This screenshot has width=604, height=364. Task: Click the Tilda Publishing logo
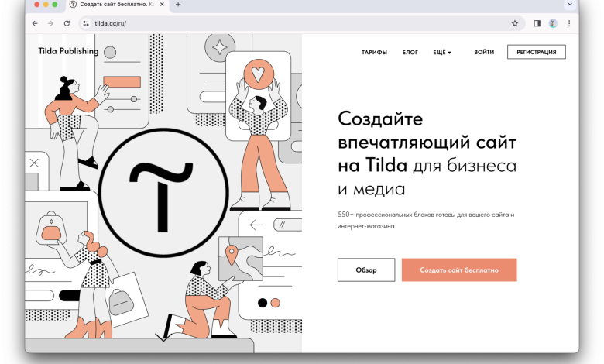tap(68, 52)
